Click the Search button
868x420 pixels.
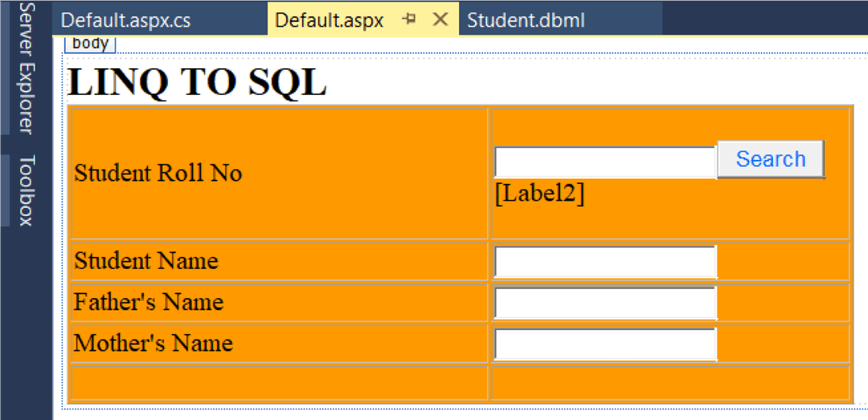(x=770, y=159)
